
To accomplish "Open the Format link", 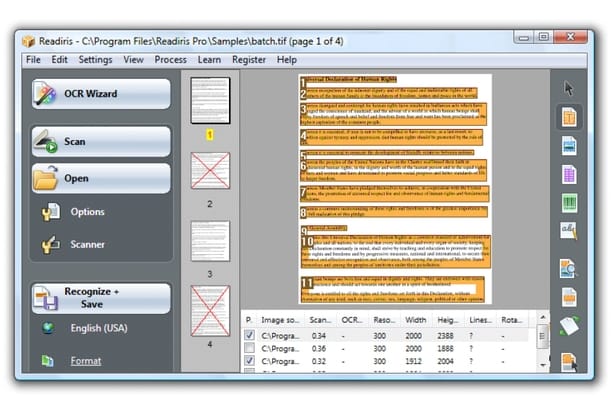I will tap(86, 361).
